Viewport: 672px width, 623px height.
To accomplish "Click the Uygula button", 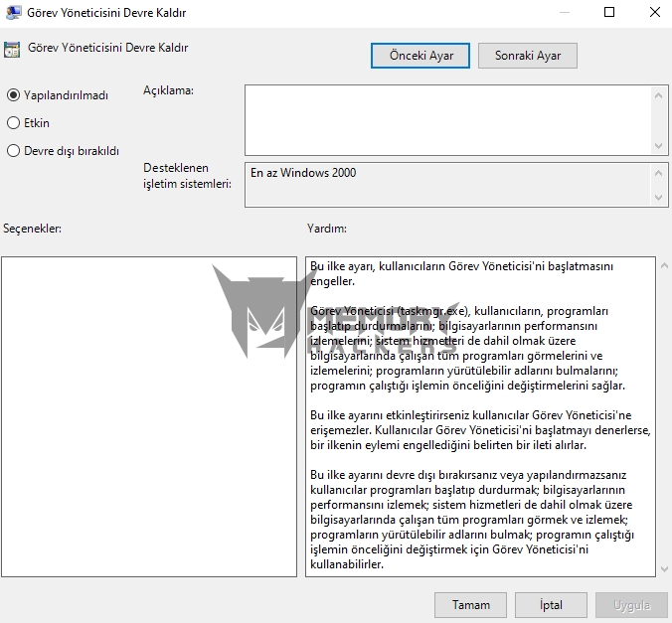I will (x=631, y=605).
